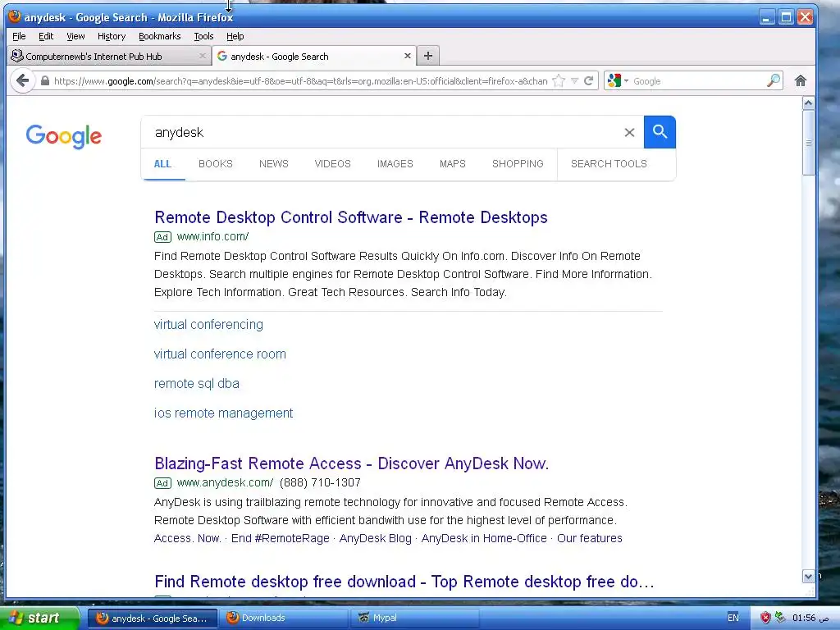Image resolution: width=840 pixels, height=630 pixels.
Task: Clear the Google search query with X
Action: [x=629, y=132]
